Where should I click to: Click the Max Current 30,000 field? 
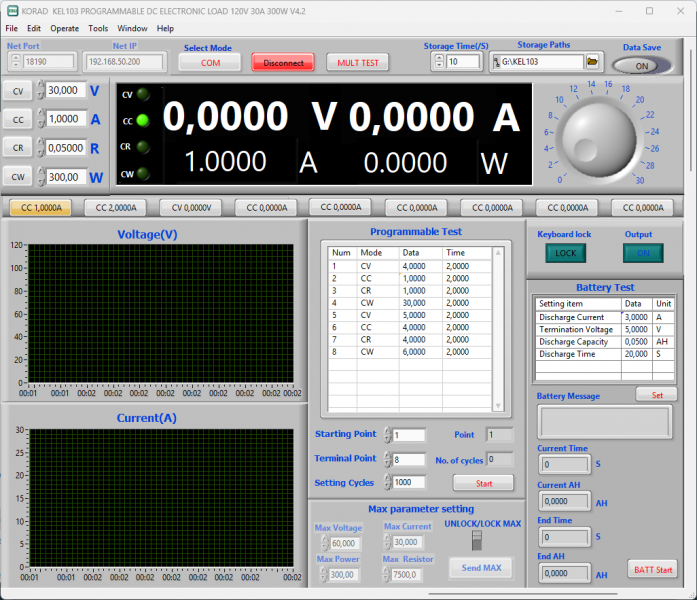(408, 542)
